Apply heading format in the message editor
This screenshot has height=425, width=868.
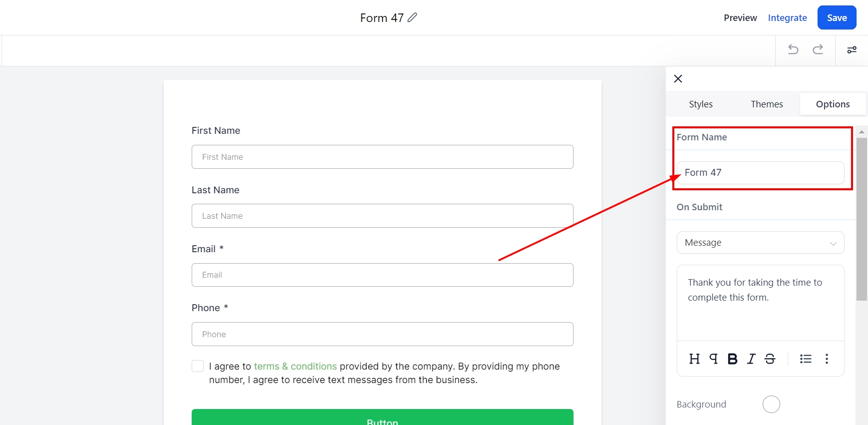(694, 359)
